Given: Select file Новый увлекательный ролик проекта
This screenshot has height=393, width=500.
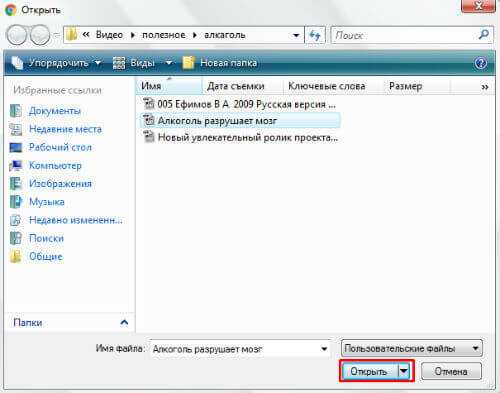Looking at the screenshot, I should [240, 137].
